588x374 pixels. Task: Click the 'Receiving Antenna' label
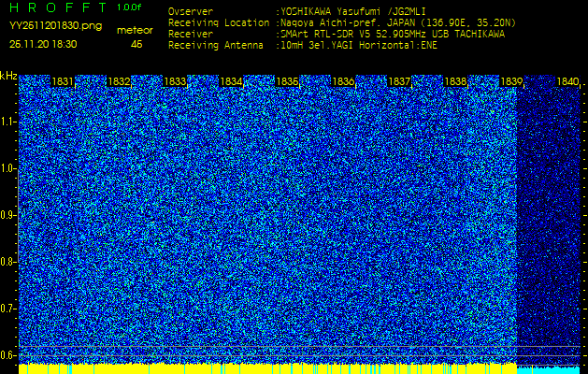coord(216,46)
